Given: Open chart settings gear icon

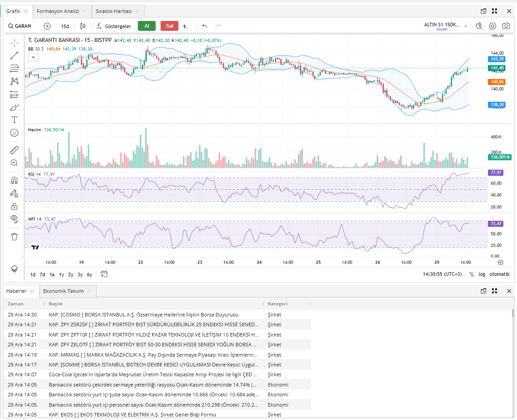Looking at the screenshot, I should click(492, 26).
